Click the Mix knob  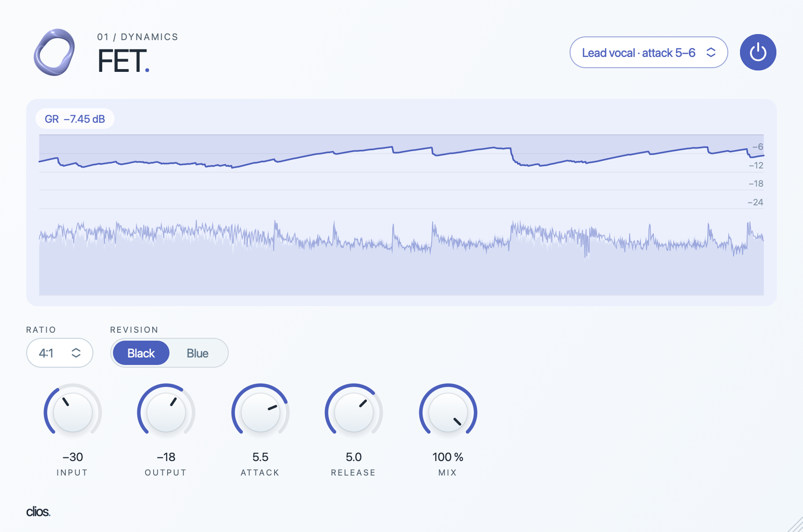click(x=448, y=413)
